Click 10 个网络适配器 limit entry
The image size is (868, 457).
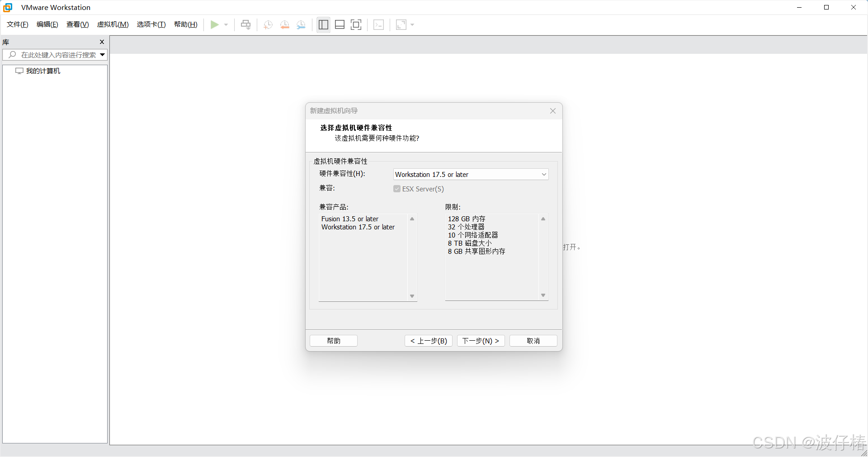pos(473,235)
